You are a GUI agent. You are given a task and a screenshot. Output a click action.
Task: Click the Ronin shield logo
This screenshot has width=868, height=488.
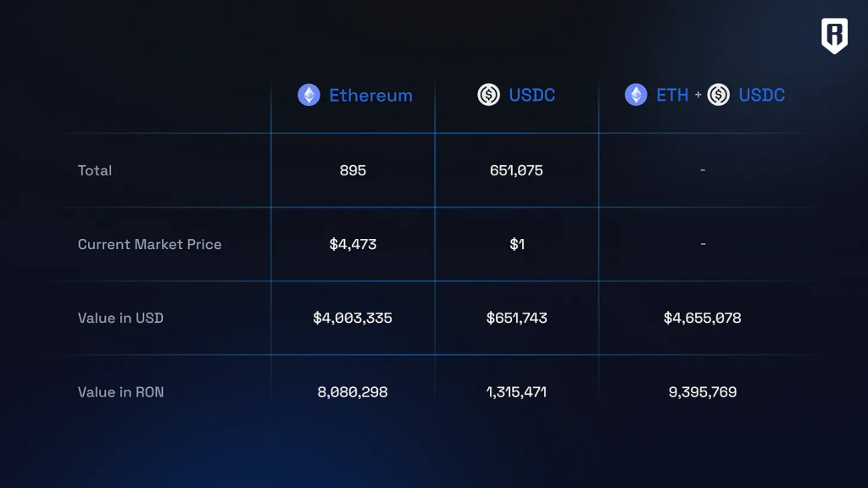(834, 36)
